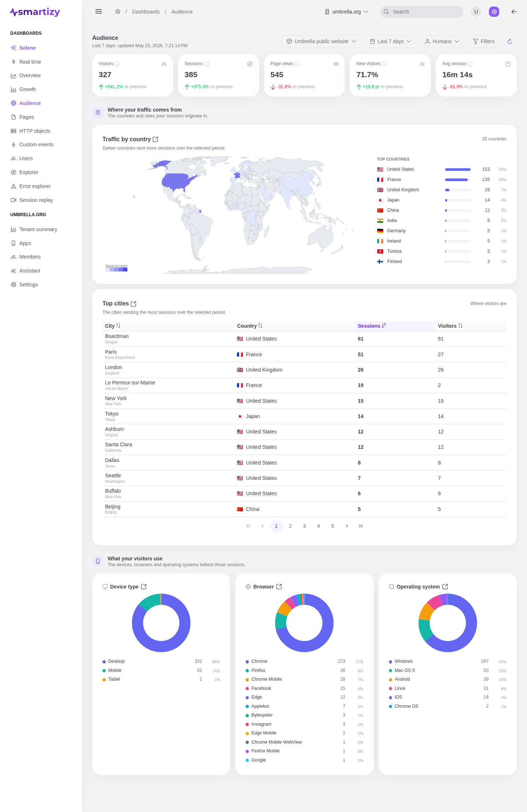527x812 pixels.
Task: Go to page 5 of top cities
Action: pyautogui.click(x=333, y=526)
